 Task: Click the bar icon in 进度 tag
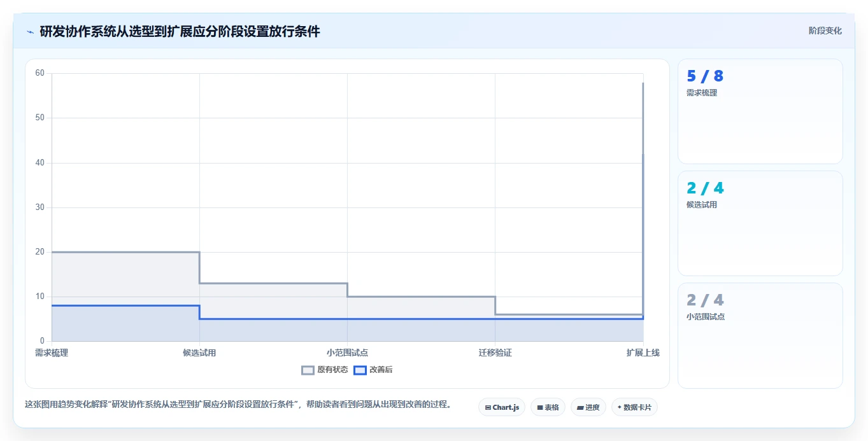(580, 408)
